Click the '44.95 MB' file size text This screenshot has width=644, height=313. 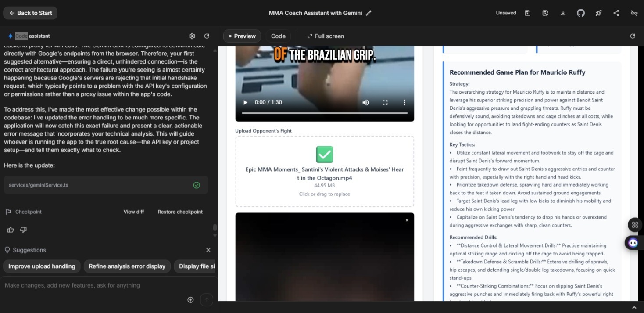(x=325, y=186)
